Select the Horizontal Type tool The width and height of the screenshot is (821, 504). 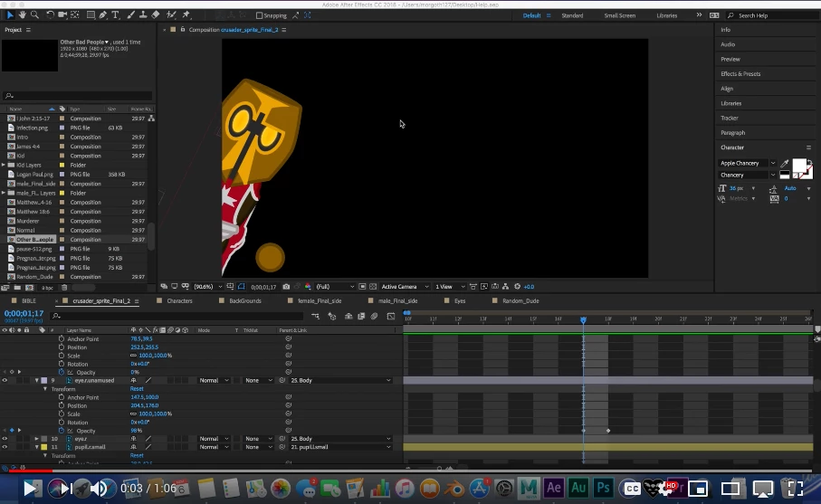(x=115, y=15)
